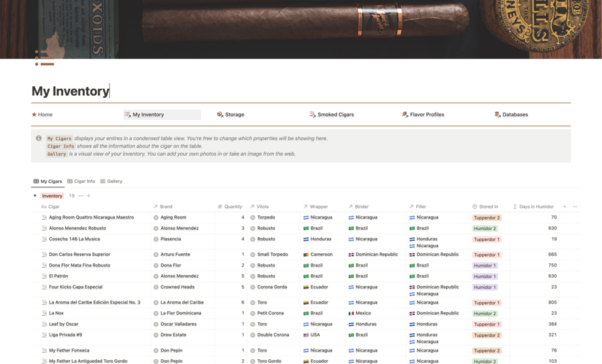Open the Small Torpedo vitola relation
The height and width of the screenshot is (364, 602).
pyautogui.click(x=269, y=254)
